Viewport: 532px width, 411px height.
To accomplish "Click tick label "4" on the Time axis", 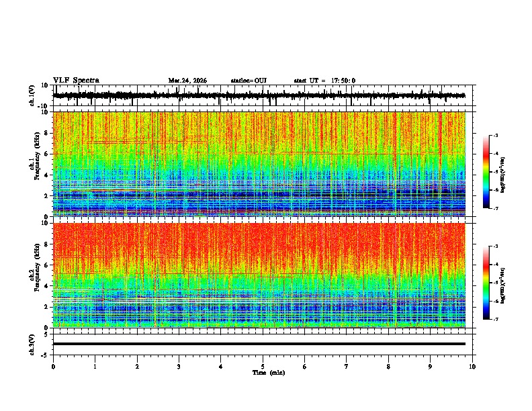I will [221, 367].
